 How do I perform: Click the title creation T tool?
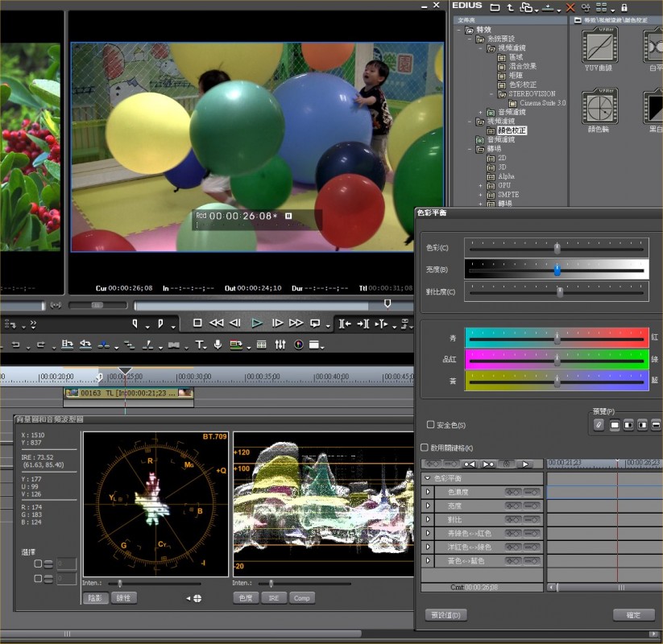199,345
